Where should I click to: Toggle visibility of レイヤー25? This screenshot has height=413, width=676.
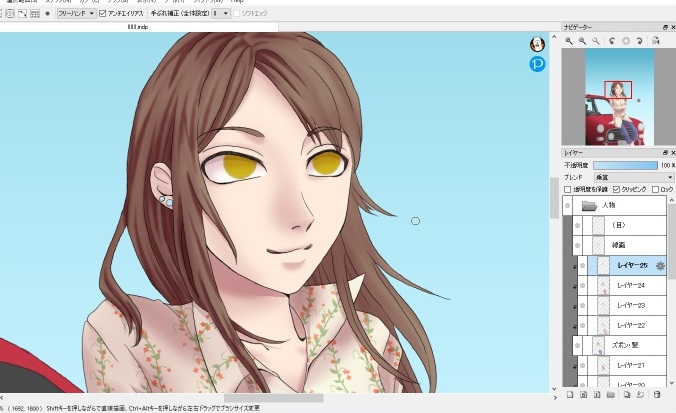click(582, 266)
